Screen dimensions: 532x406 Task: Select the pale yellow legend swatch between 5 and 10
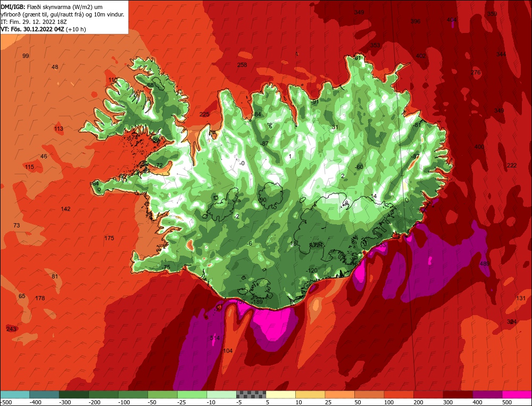(280, 394)
